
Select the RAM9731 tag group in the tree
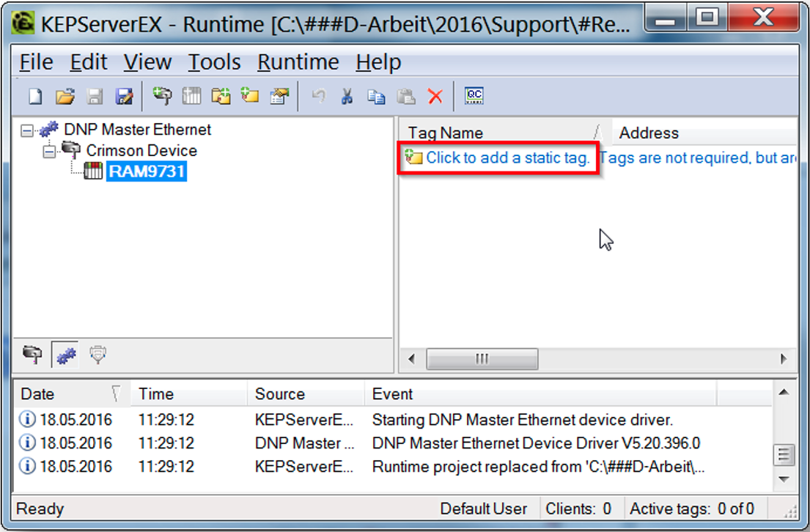147,171
